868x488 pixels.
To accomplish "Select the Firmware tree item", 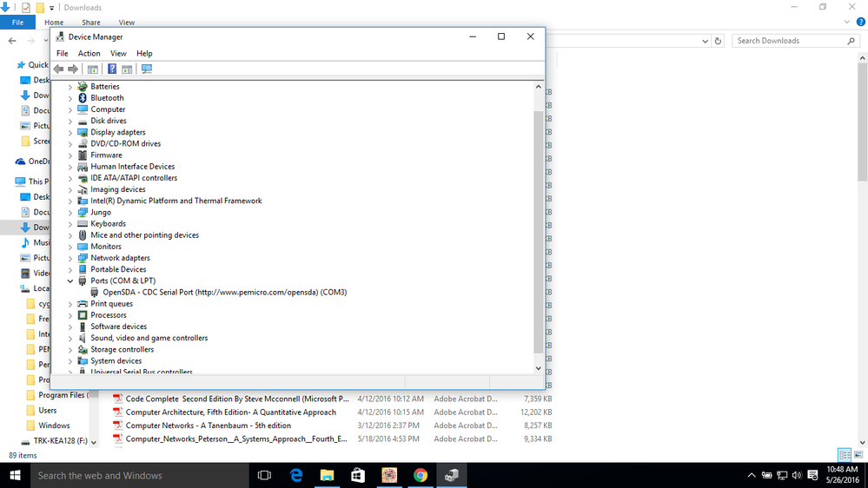I will click(x=106, y=155).
